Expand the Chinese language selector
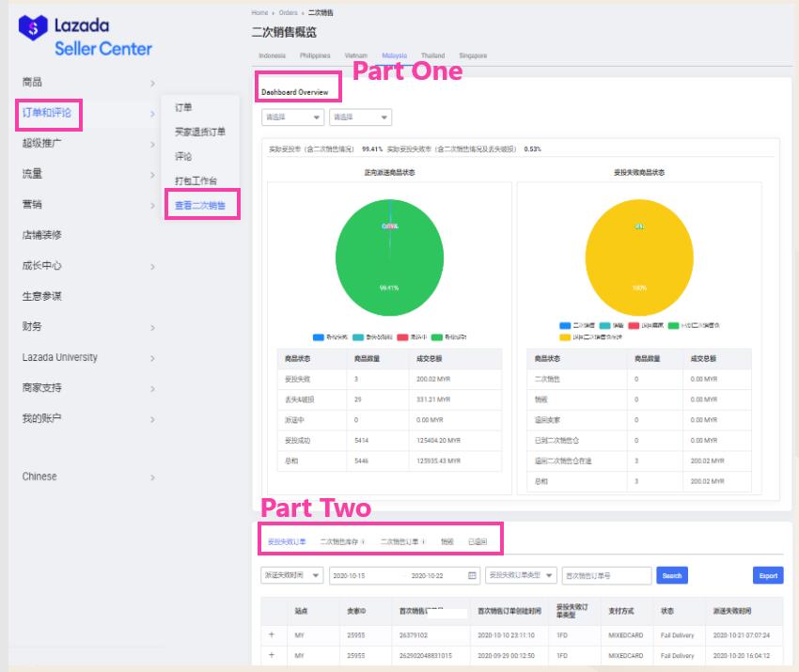Viewport: 799px width, 672px height. click(x=152, y=477)
